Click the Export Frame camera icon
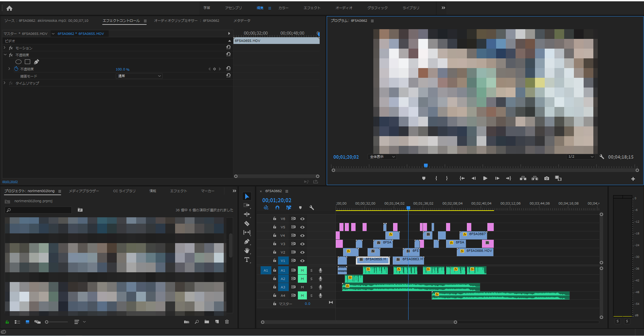Viewport: 644px width, 336px height. point(547,178)
